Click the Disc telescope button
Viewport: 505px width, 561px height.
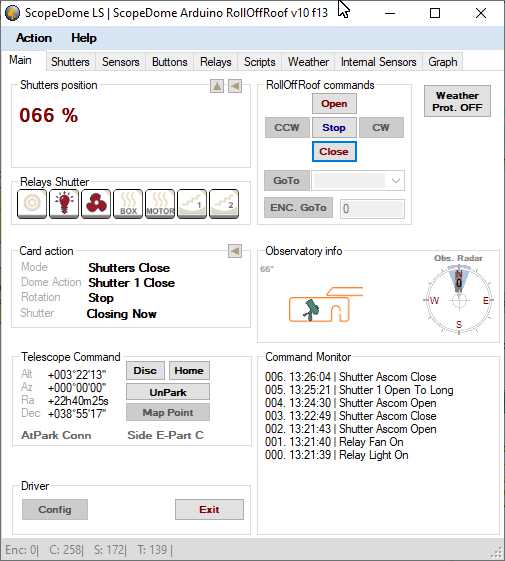pyautogui.click(x=145, y=370)
